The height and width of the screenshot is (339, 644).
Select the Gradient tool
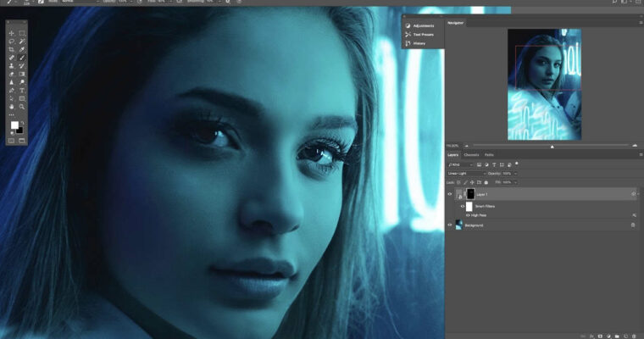(x=22, y=74)
